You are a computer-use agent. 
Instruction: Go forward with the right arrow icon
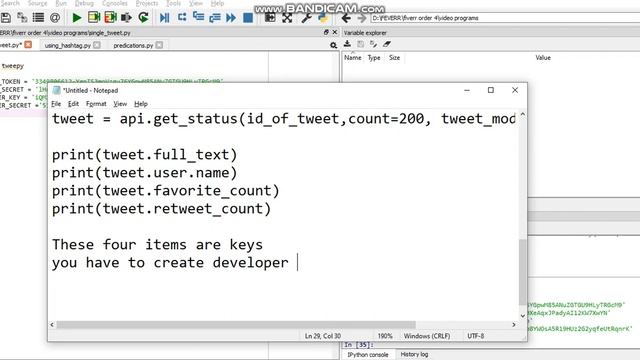(362, 18)
